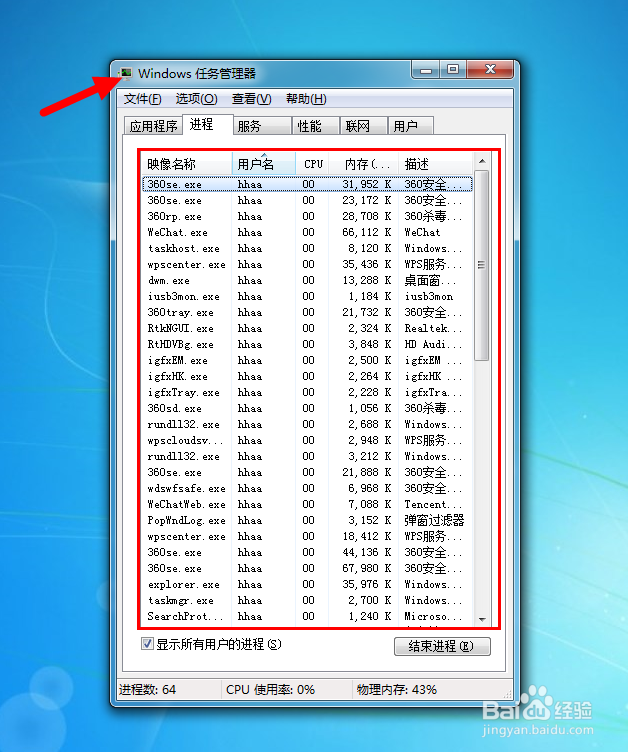
Task: Select the 360sd.exe process
Action: (x=308, y=409)
